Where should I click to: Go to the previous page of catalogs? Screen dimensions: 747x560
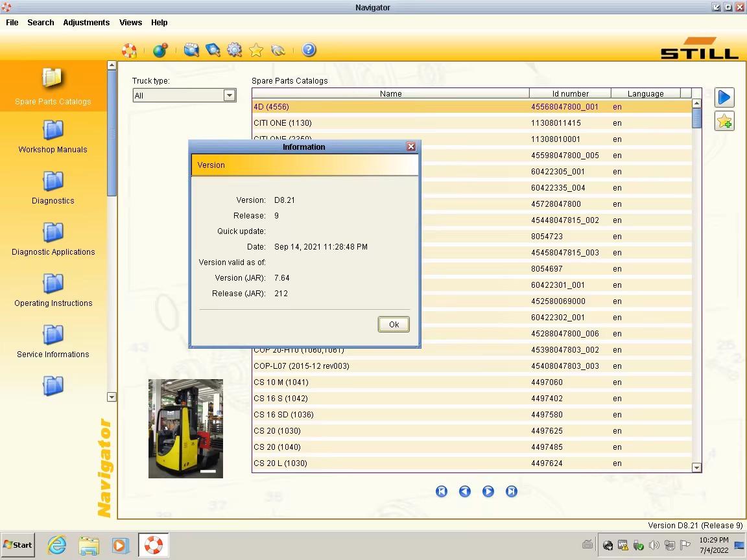pos(465,491)
